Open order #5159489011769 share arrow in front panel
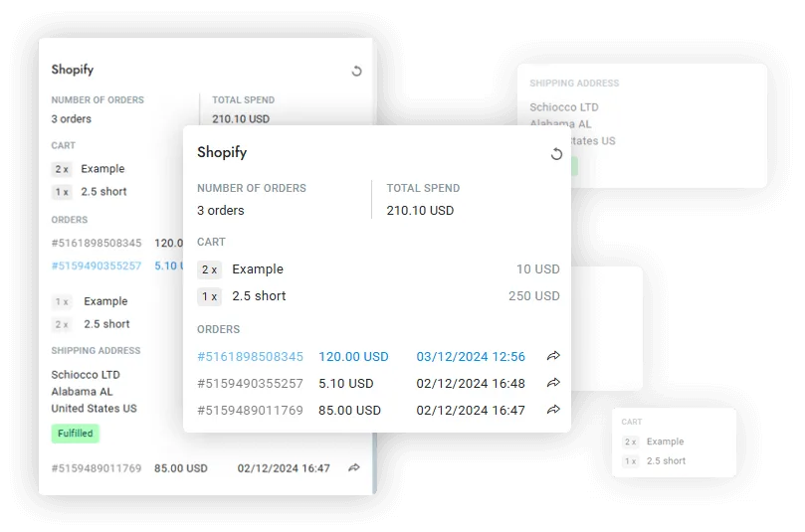The image size is (805, 532). click(x=553, y=410)
